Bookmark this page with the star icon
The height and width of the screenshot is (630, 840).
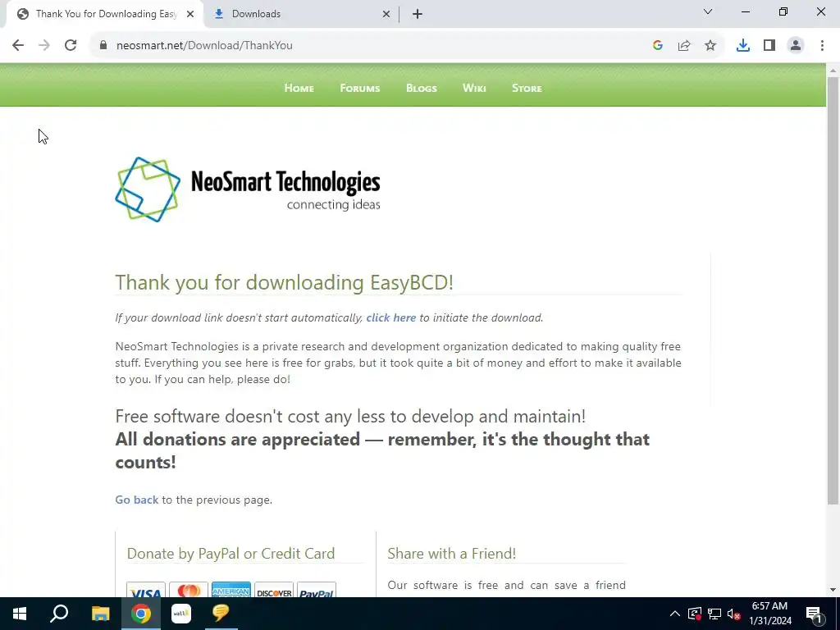710,46
